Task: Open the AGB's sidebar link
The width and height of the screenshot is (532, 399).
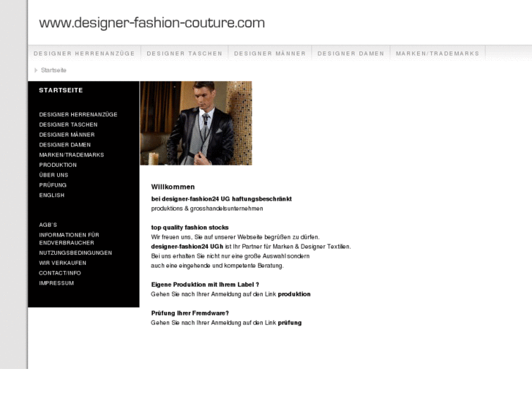Action: 48,225
